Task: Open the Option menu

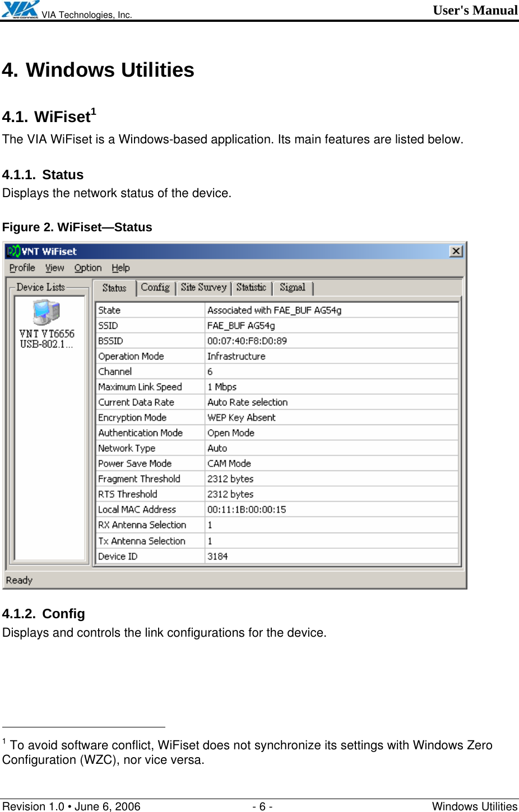Action: tap(87, 268)
